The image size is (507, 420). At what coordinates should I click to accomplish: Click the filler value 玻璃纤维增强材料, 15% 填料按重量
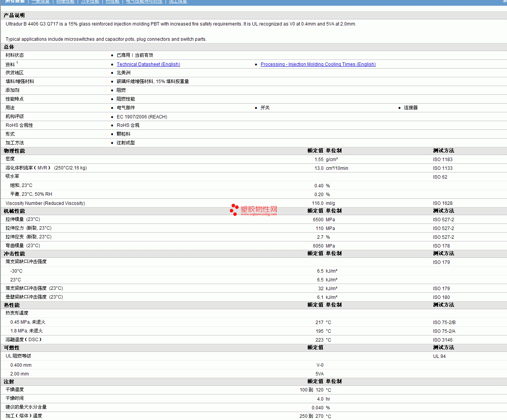(153, 81)
